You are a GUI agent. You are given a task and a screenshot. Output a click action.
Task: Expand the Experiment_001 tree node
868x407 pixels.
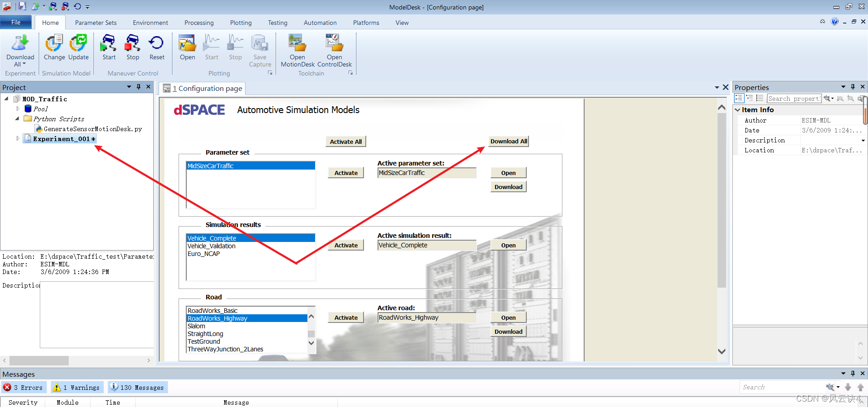[18, 138]
